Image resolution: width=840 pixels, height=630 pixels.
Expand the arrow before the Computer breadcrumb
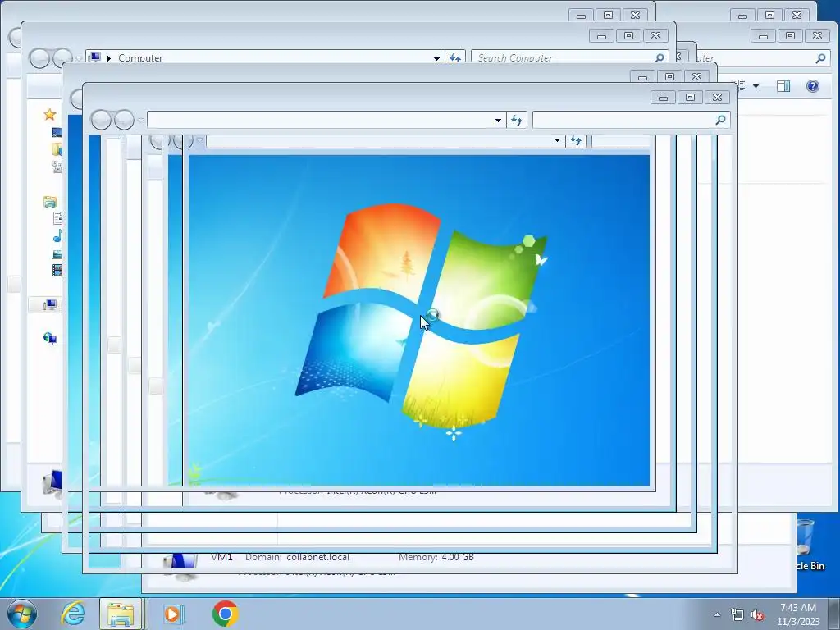pyautogui.click(x=109, y=58)
